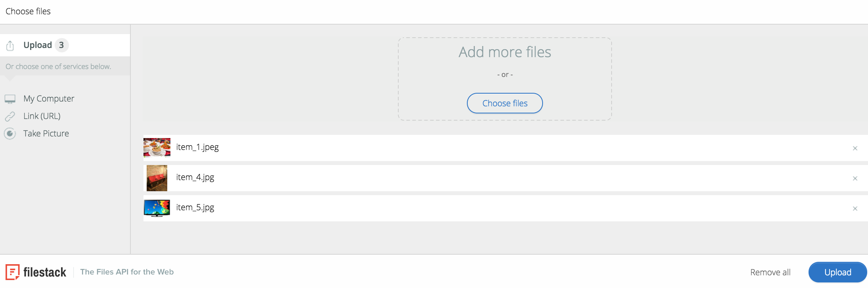This screenshot has height=288, width=868.
Task: Click the item_4.jpg thumbnail image
Action: pos(157,178)
